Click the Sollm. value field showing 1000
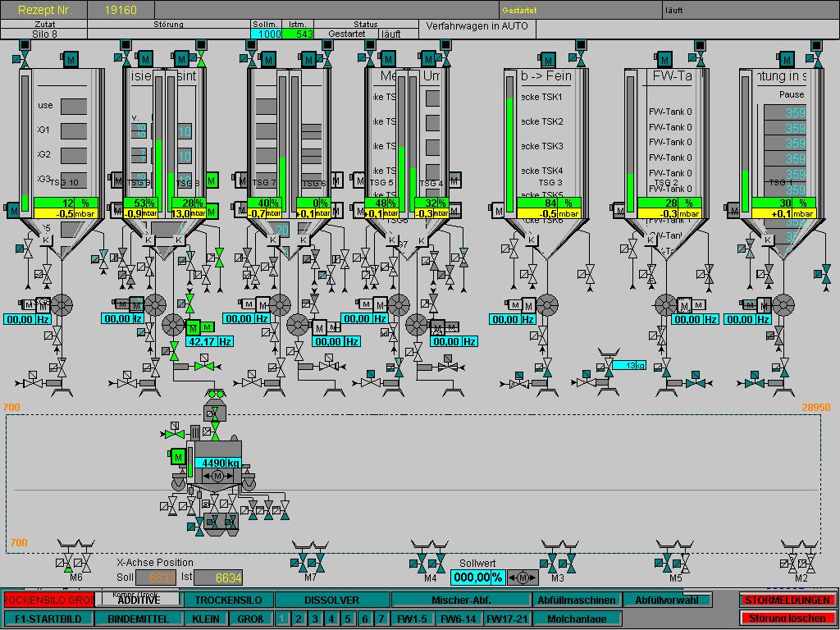The height and width of the screenshot is (630, 840). click(x=266, y=34)
